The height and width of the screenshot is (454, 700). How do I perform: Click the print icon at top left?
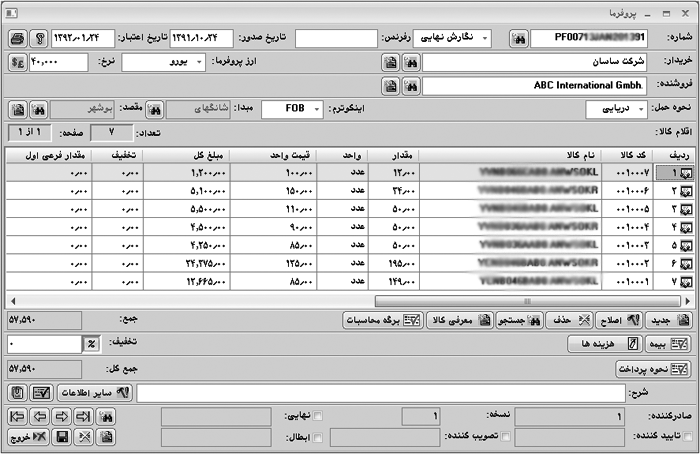(x=17, y=39)
